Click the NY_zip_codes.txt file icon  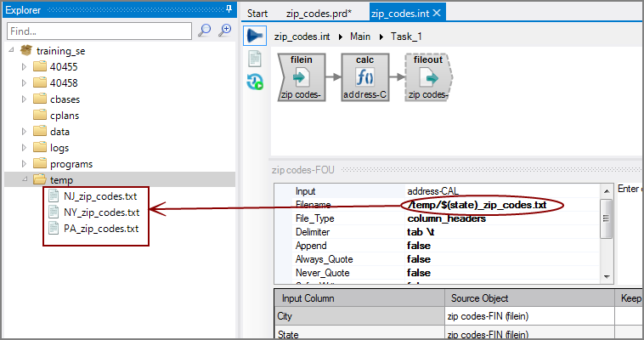coord(54,212)
